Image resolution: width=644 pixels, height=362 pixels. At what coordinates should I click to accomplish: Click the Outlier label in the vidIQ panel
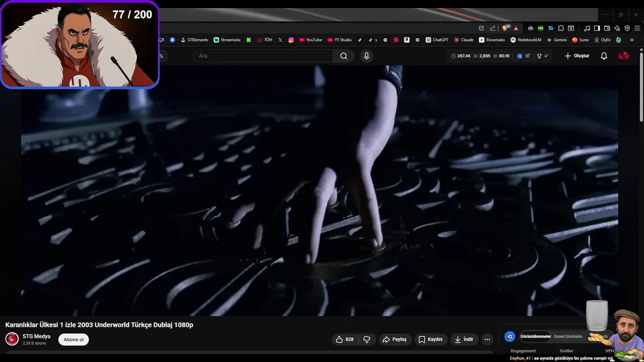tap(567, 351)
